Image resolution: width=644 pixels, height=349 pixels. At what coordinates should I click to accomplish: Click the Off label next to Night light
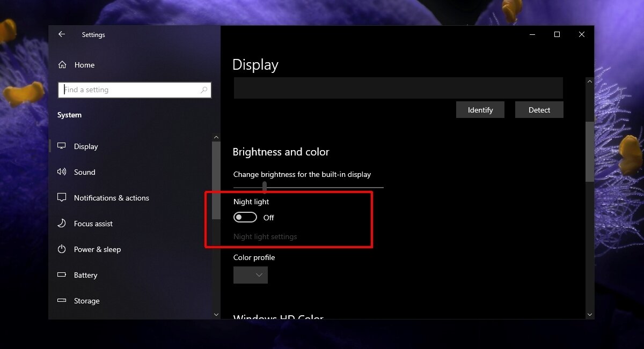click(268, 217)
